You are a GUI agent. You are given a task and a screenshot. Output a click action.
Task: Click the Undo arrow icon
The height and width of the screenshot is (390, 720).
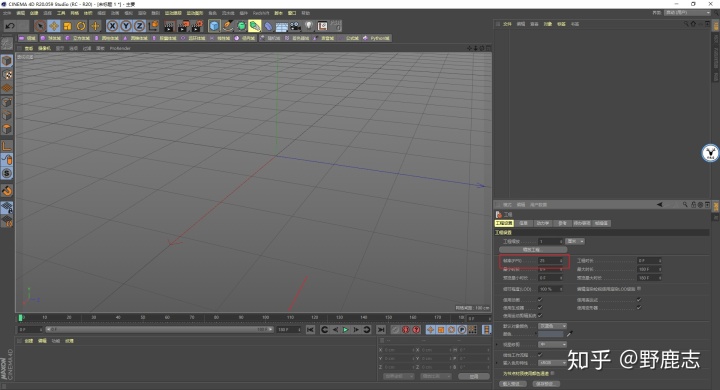point(10,26)
